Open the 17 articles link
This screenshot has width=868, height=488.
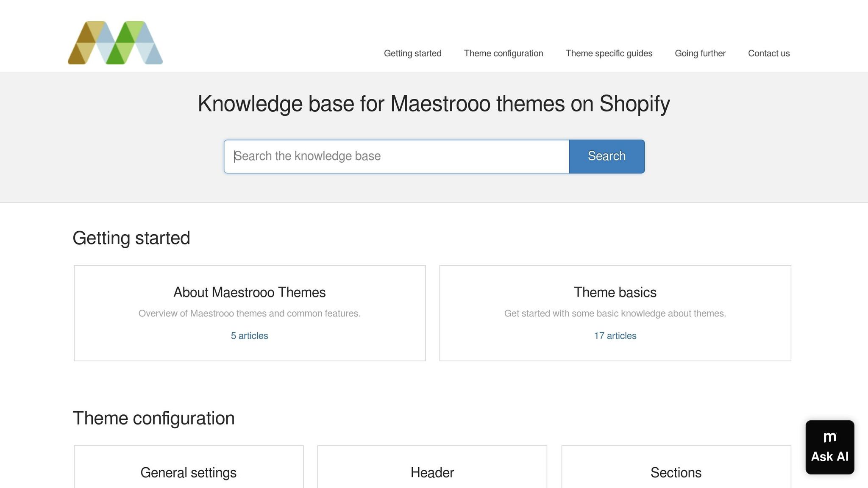click(615, 336)
